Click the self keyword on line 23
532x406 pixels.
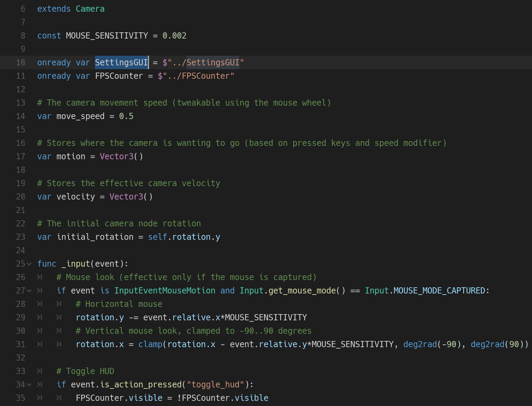(x=158, y=237)
